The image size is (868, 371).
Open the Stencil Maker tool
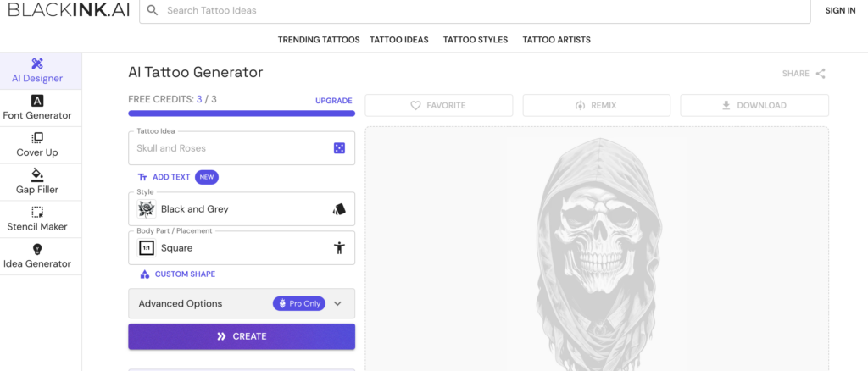click(x=37, y=219)
